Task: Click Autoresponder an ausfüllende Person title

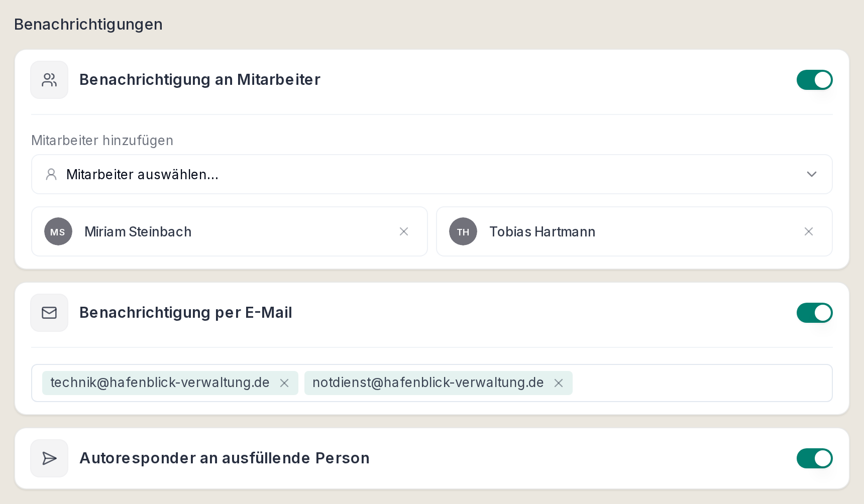Action: click(225, 458)
